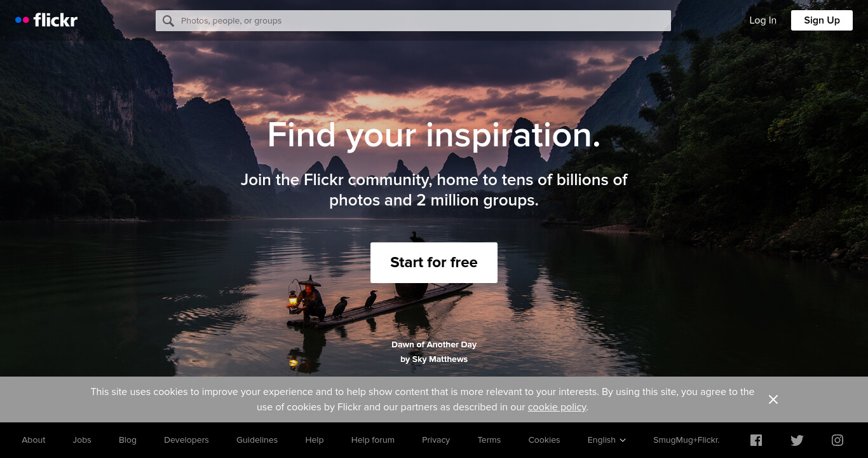Screen dimensions: 868x458
Task: Open Flickr's Facebook page icon
Action: point(756,440)
